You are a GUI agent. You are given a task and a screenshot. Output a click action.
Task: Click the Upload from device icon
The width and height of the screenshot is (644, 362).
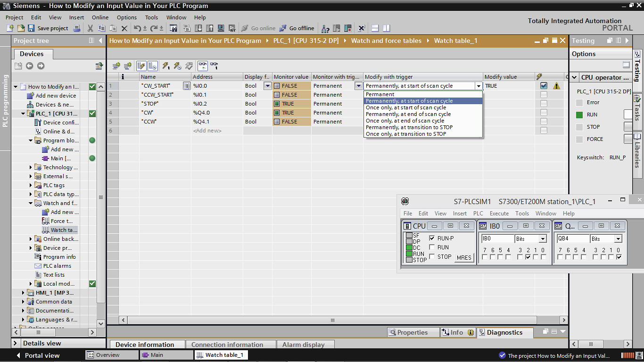[209, 28]
